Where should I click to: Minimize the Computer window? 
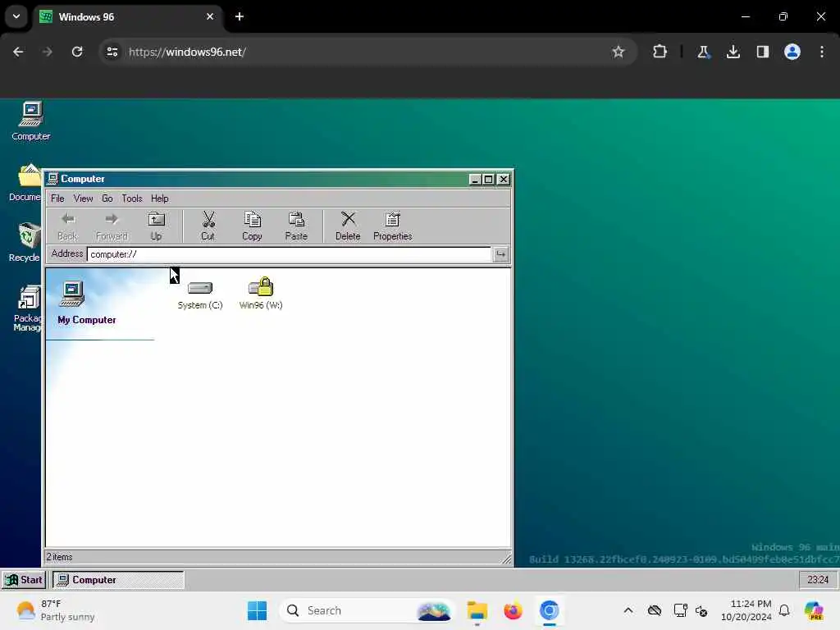[475, 179]
